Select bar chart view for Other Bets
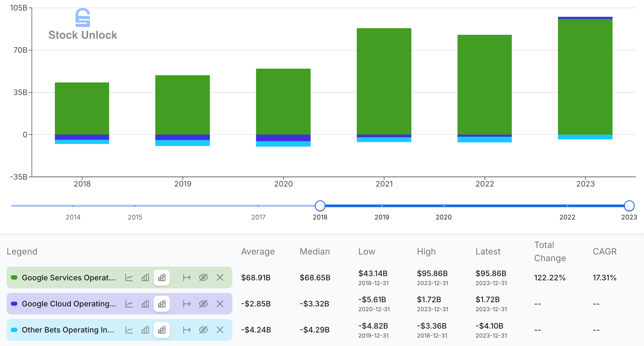Screen dimensions: 644x346 [145, 330]
